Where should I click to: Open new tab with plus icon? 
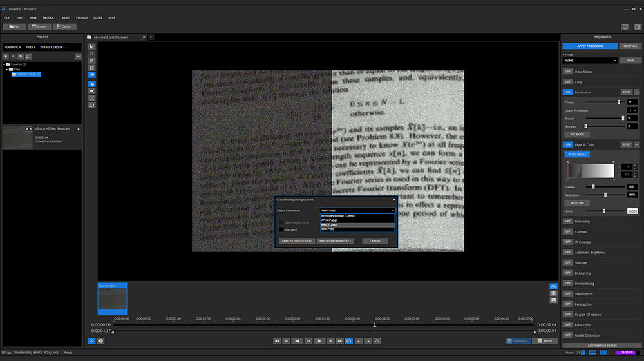pos(151,37)
